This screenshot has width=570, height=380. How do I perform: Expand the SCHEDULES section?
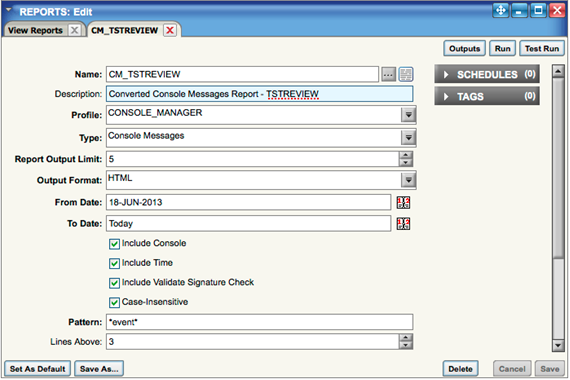point(487,75)
